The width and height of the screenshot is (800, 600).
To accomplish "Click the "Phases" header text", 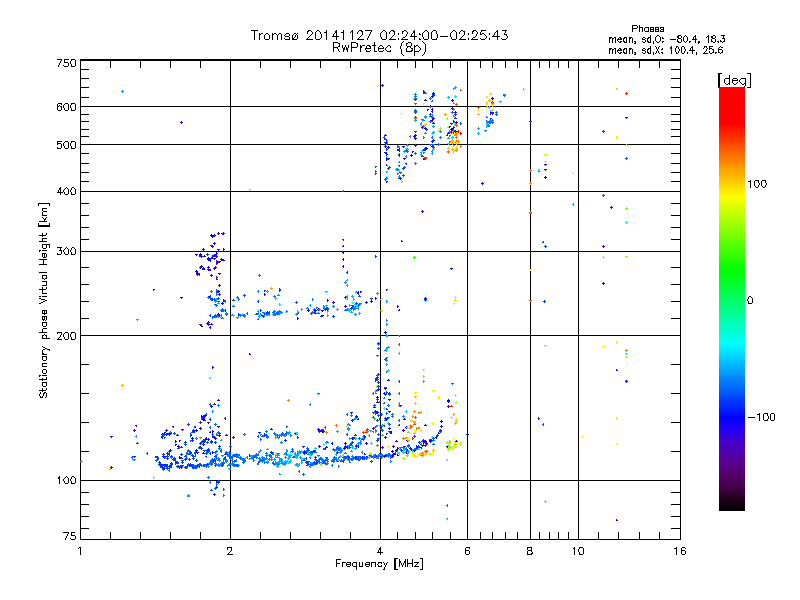I will coord(647,29).
